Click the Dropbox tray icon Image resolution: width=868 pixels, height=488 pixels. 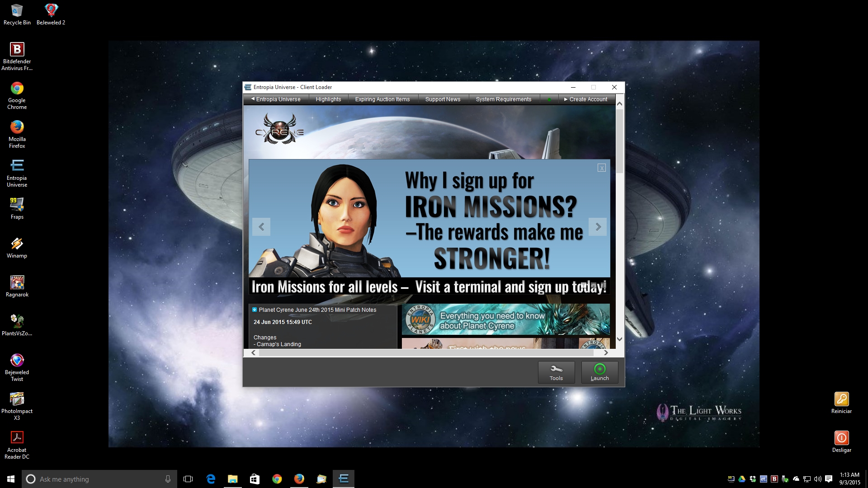pos(753,479)
